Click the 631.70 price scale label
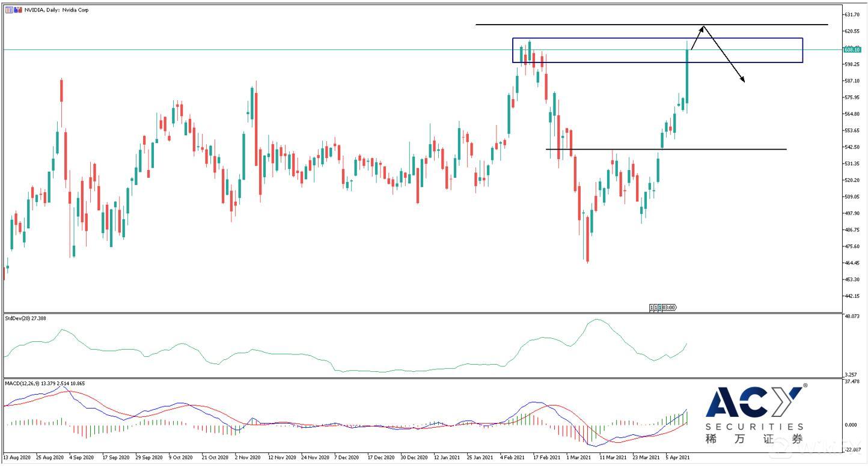 point(851,14)
